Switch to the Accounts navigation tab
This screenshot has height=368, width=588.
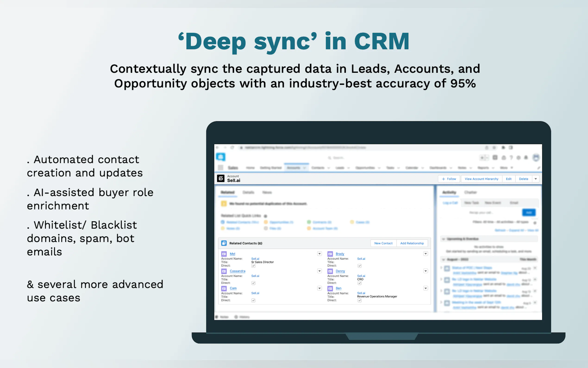click(x=293, y=168)
